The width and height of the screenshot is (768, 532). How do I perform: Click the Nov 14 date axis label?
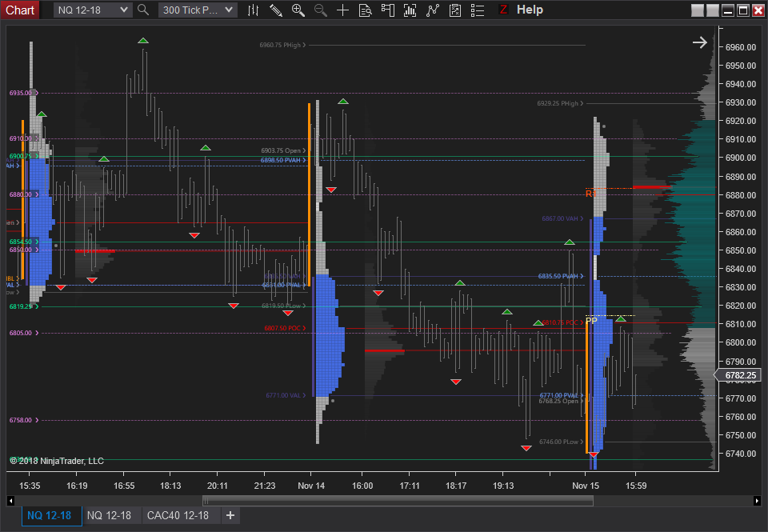pyautogui.click(x=311, y=486)
